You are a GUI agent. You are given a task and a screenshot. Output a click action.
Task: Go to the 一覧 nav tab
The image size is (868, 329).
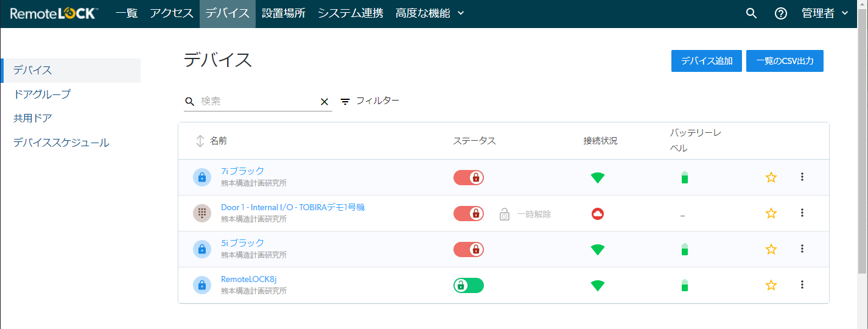(x=127, y=13)
